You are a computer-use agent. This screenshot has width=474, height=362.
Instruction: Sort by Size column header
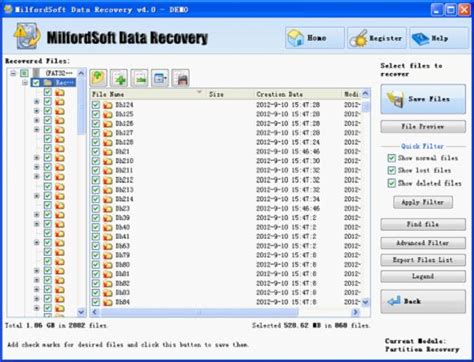pos(230,94)
